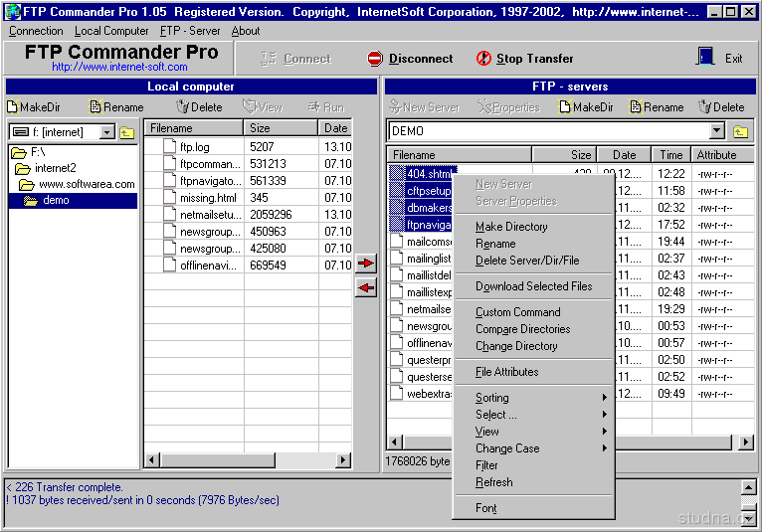Open the About menu

point(246,31)
